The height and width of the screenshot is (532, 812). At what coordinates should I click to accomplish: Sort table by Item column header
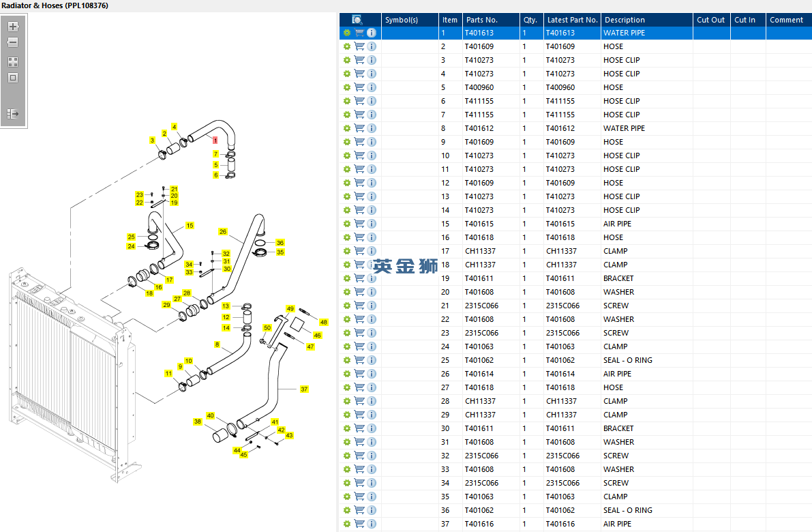pyautogui.click(x=450, y=20)
